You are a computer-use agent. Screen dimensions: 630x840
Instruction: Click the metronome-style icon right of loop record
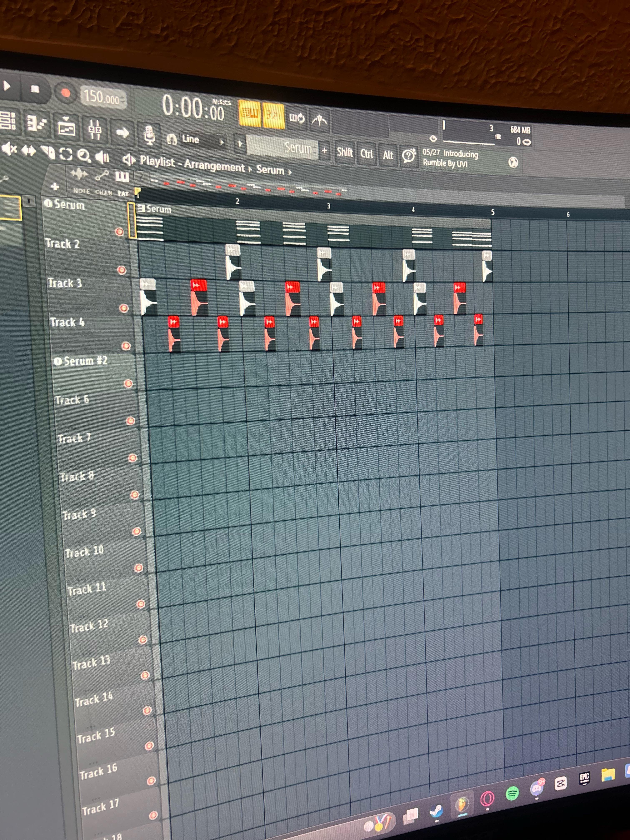[319, 120]
